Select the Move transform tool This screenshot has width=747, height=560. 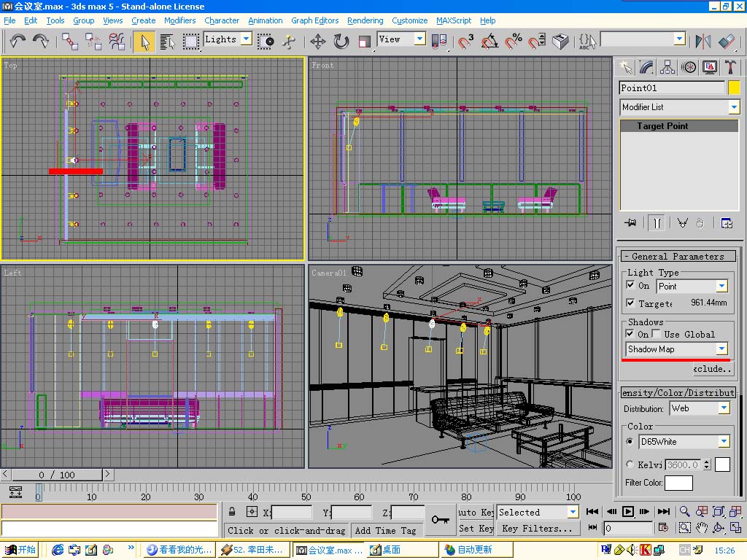click(317, 41)
